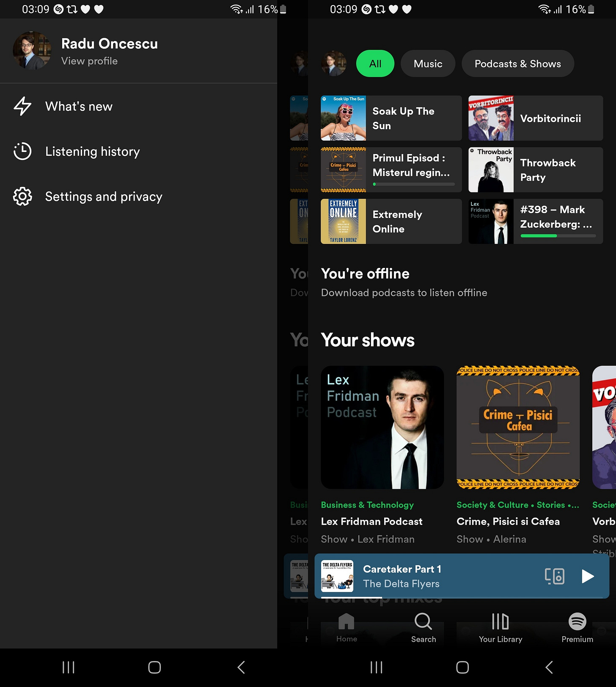Open the Your Library tab
The width and height of the screenshot is (616, 687).
click(x=500, y=628)
